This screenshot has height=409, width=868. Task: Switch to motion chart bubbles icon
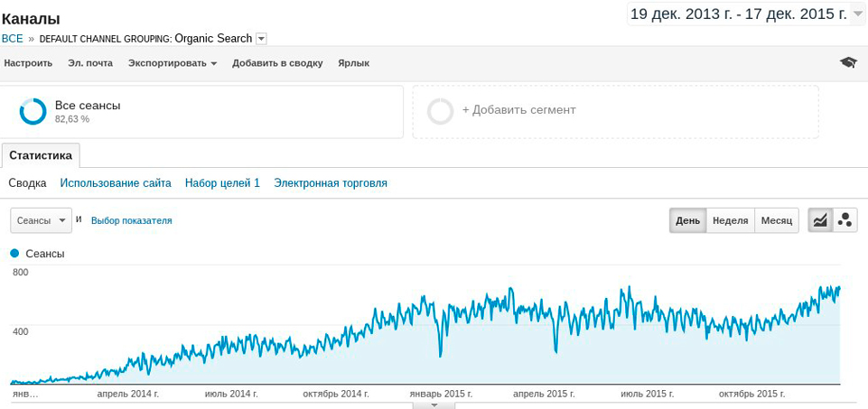845,220
